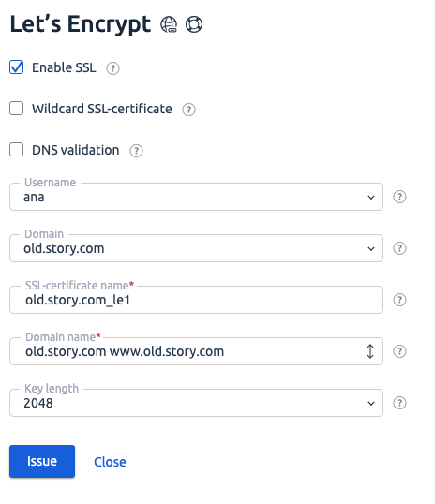The width and height of the screenshot is (435, 504).
Task: Expand the Domain dropdown old.story.com
Action: [x=196, y=248]
